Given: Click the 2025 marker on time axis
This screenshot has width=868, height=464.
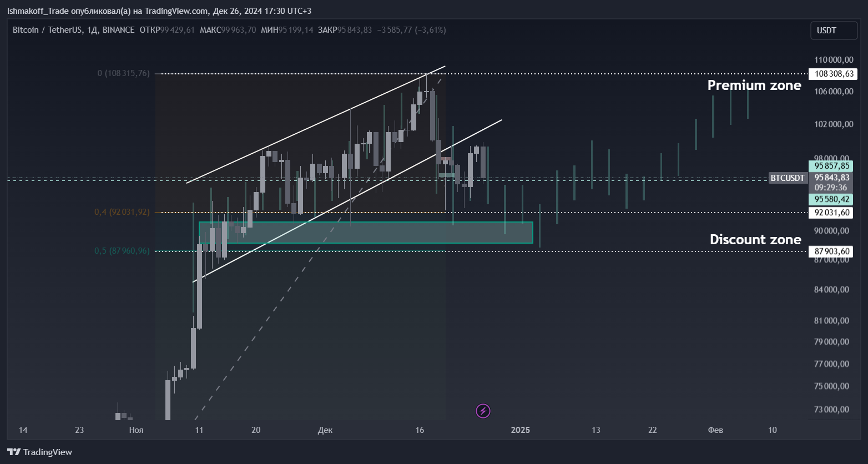Looking at the screenshot, I should coord(521,430).
